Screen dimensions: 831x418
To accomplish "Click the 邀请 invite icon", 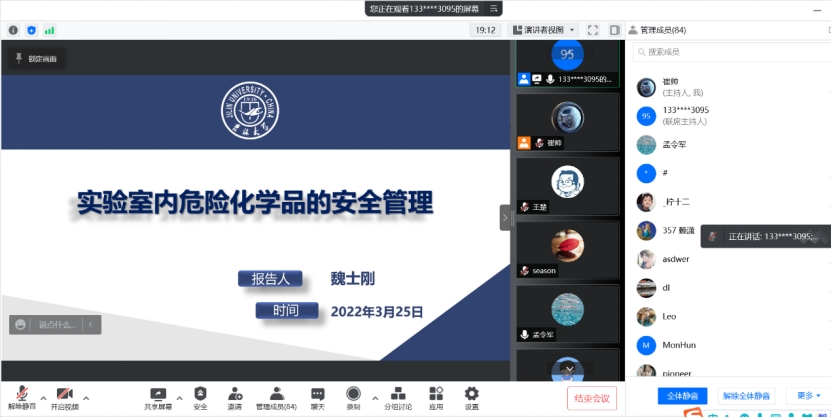I will (x=235, y=397).
